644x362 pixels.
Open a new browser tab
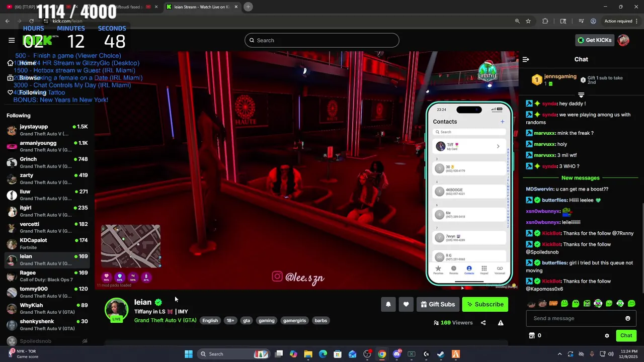[x=248, y=7]
